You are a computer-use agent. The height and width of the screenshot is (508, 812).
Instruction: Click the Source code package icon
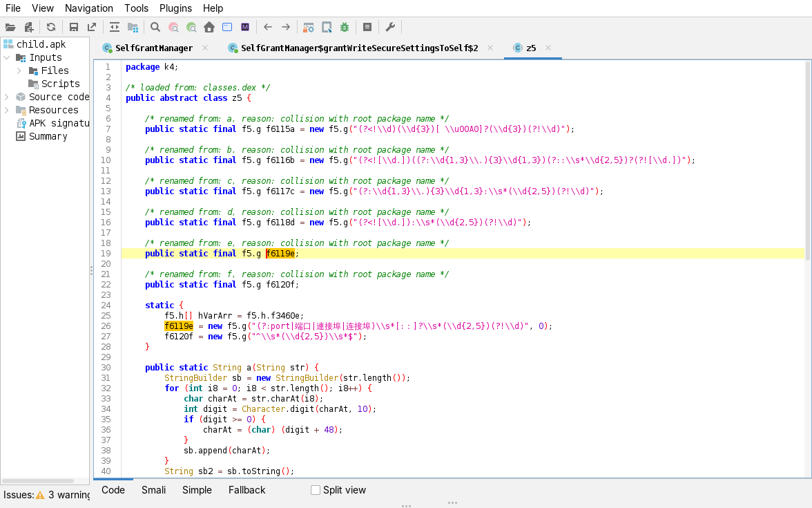point(21,97)
